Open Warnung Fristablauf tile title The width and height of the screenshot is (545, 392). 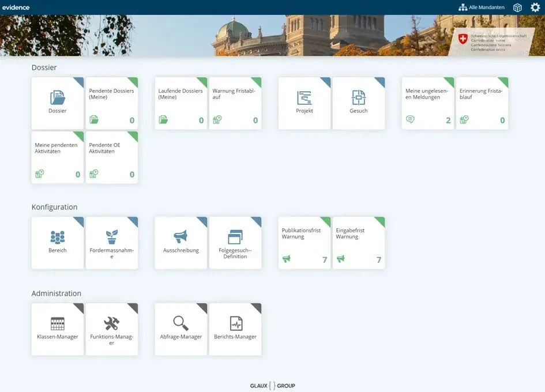234,94
